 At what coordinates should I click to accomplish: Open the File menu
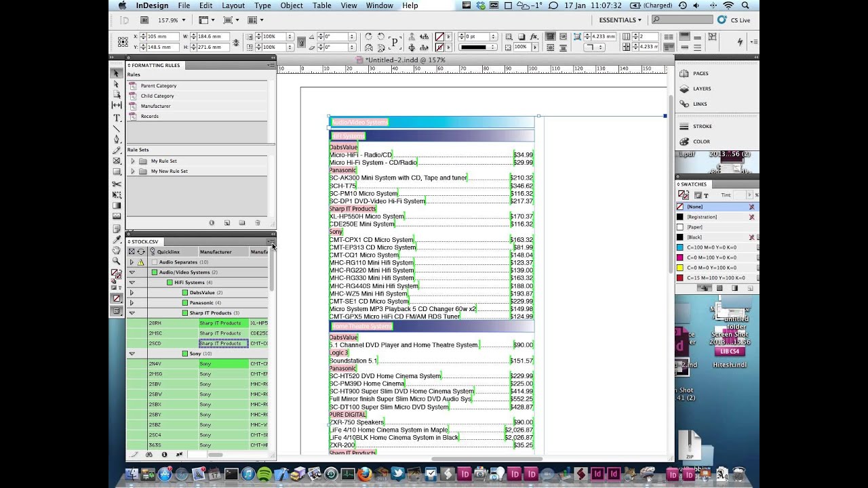[x=184, y=5]
